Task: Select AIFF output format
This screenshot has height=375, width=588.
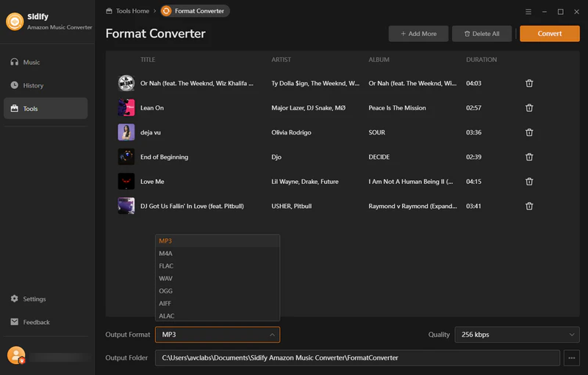Action: 218,304
